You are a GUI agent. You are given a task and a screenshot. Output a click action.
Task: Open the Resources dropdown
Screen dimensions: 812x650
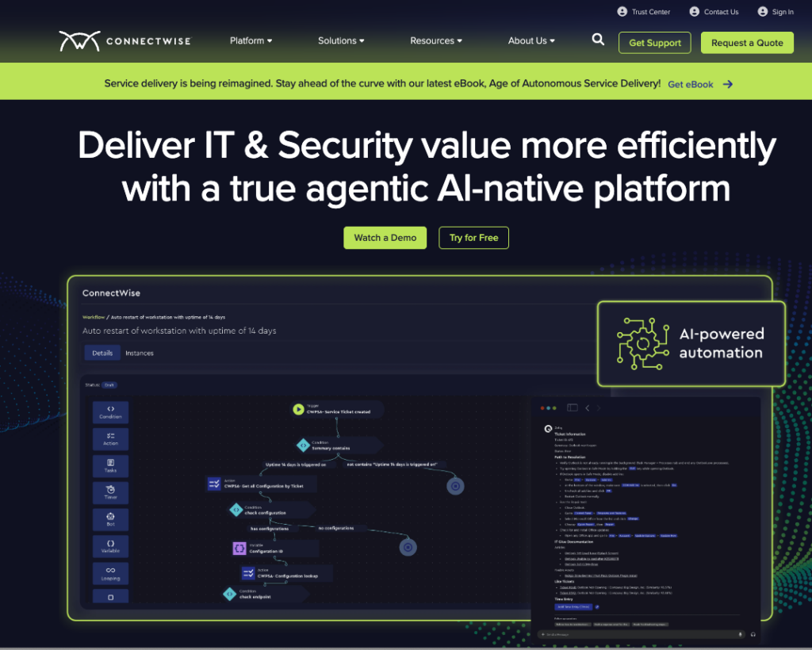(435, 40)
